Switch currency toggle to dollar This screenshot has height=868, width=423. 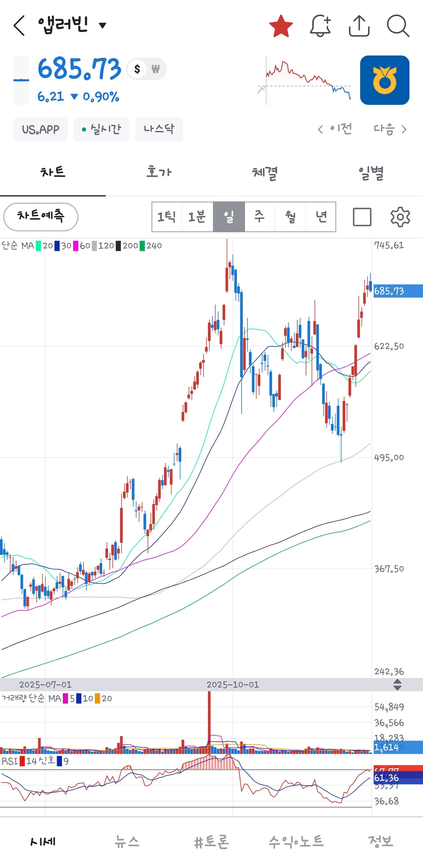(137, 69)
